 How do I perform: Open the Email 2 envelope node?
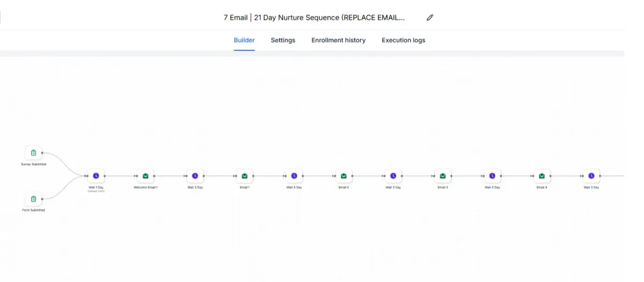(x=343, y=176)
